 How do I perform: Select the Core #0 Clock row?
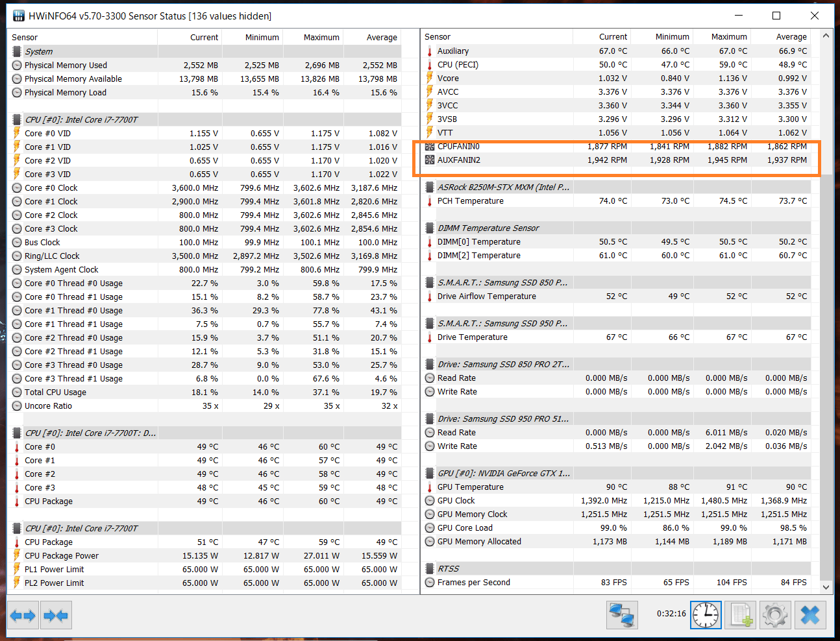204,188
